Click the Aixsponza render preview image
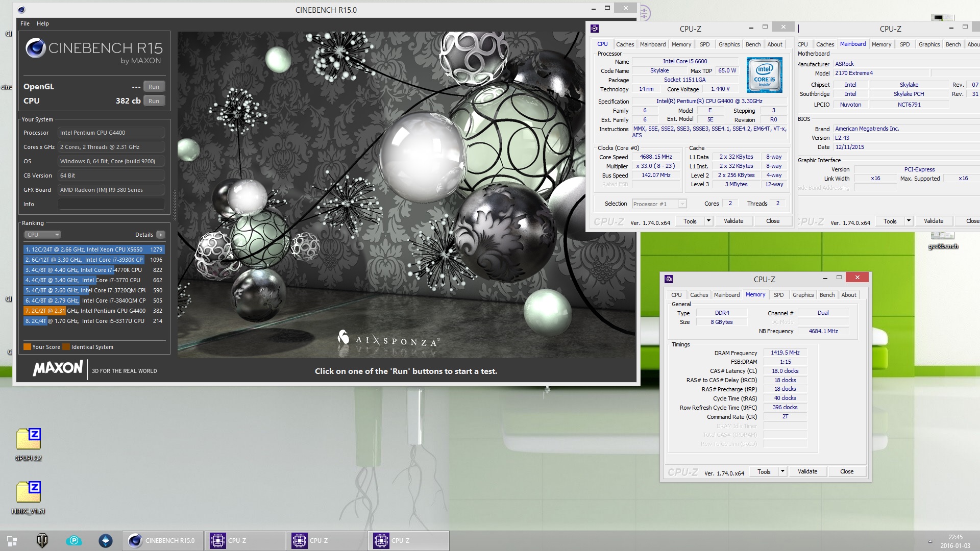Viewport: 980px width, 551px height. 407,194
